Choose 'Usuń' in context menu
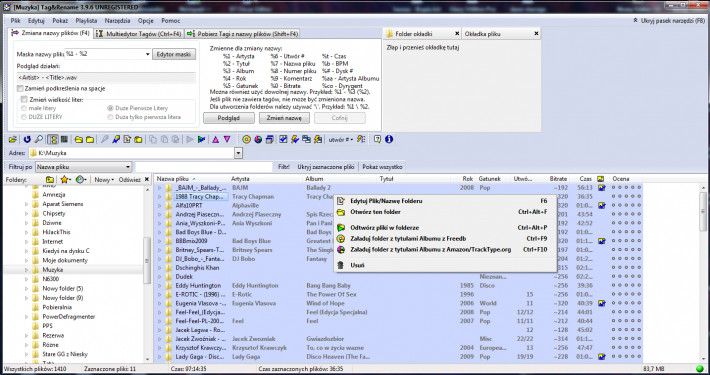Image resolution: width=710 pixels, height=375 pixels. tap(445, 265)
